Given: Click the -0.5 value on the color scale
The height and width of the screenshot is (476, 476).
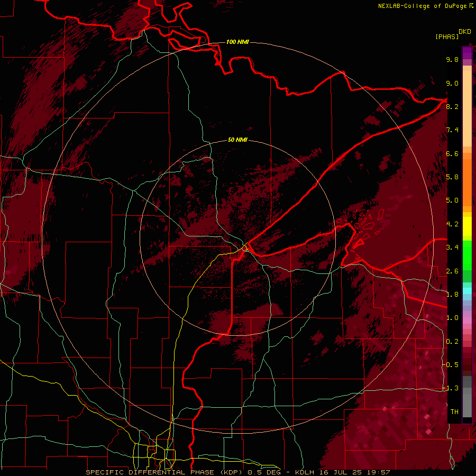Looking at the screenshot, I should point(450,364).
